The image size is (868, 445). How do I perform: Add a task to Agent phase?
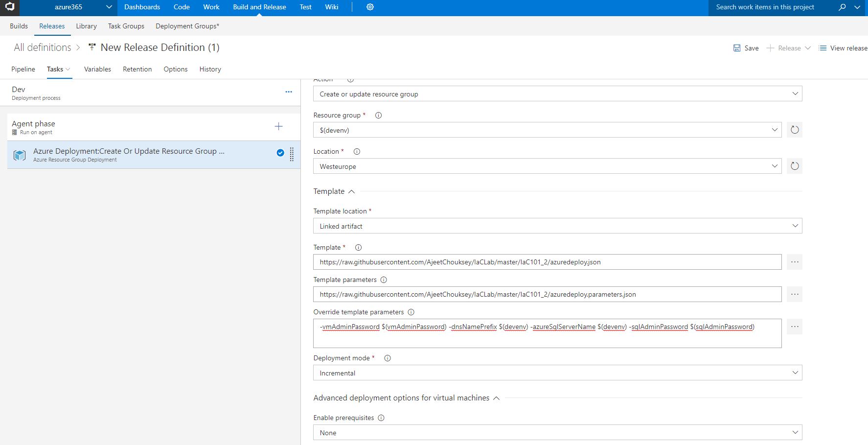(x=278, y=126)
